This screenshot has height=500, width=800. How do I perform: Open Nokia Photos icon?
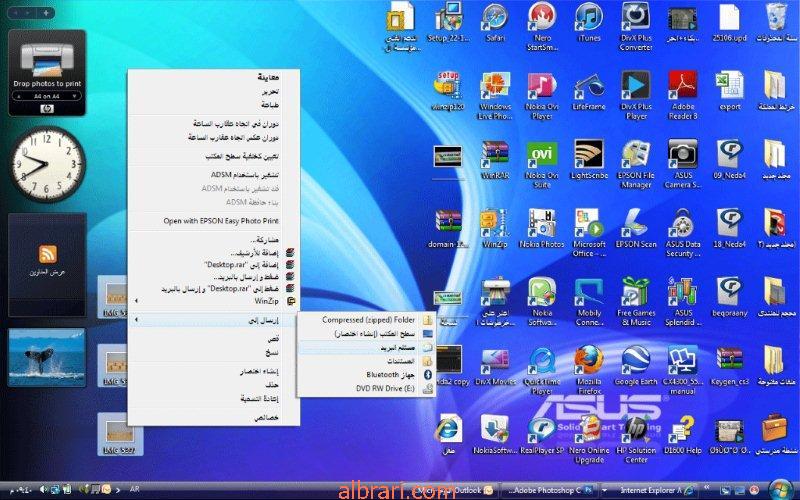pos(542,228)
